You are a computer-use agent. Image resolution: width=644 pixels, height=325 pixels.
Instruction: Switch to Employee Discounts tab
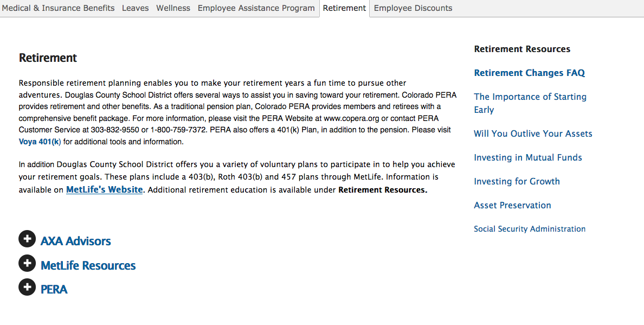coord(413,8)
